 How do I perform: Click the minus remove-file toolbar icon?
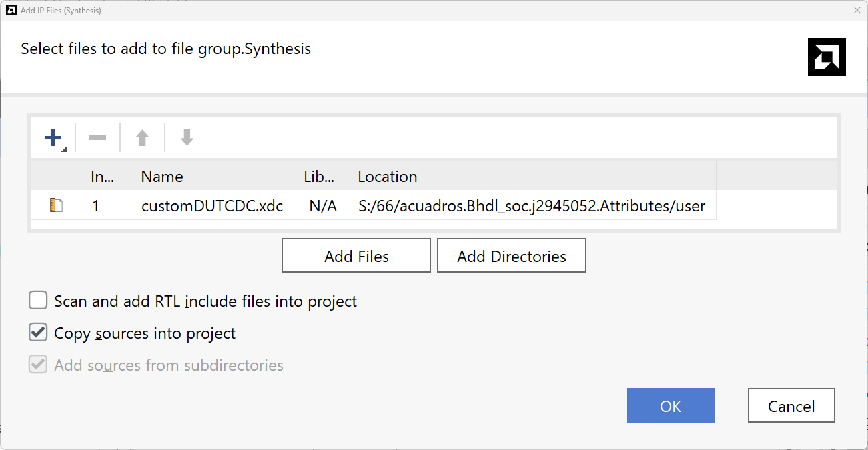click(97, 138)
